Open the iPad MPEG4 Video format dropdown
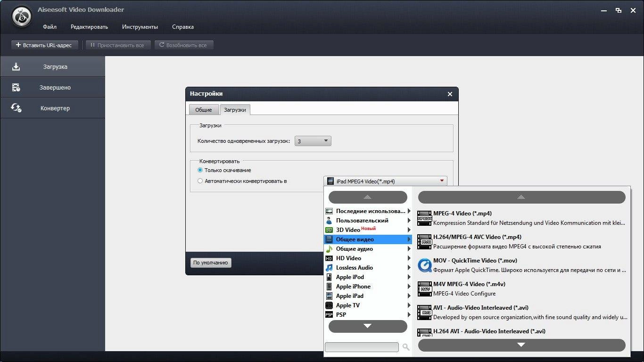The image size is (644, 362). point(385,181)
